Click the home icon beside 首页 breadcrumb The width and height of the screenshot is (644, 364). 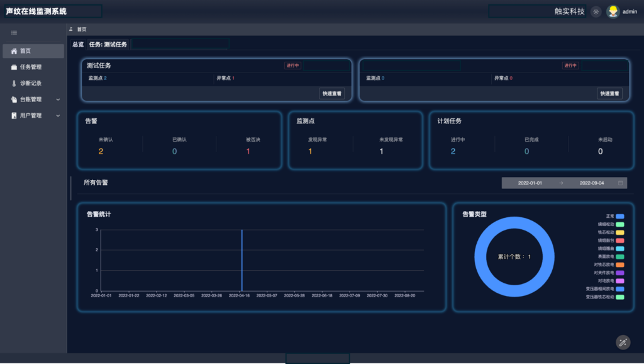pos(71,29)
